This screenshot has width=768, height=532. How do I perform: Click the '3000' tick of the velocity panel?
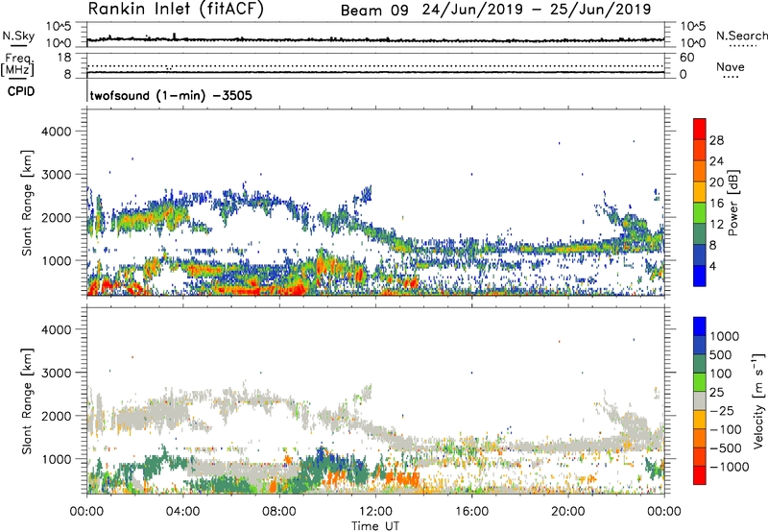click(56, 373)
